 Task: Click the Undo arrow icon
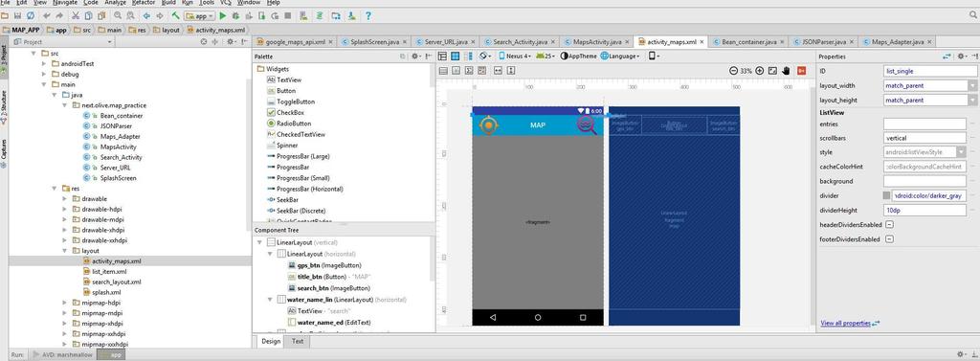(x=46, y=15)
